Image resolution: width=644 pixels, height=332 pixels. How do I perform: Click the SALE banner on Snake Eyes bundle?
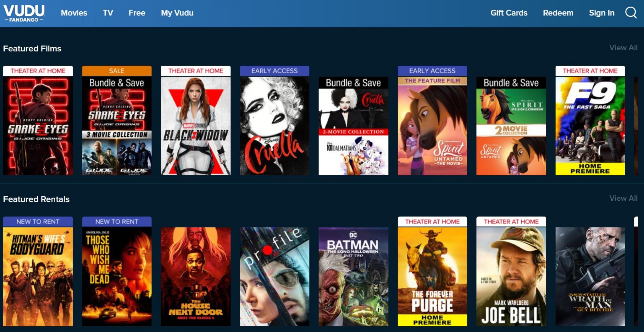117,71
